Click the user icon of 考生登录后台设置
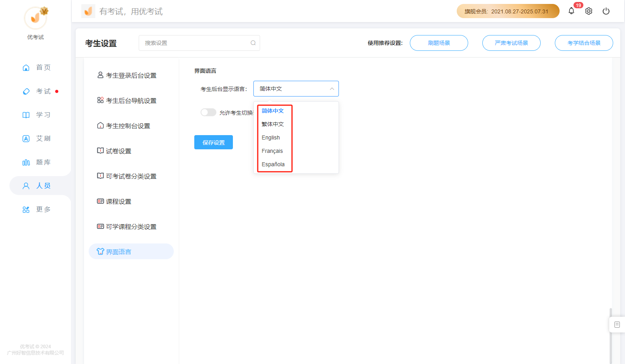 (x=100, y=75)
